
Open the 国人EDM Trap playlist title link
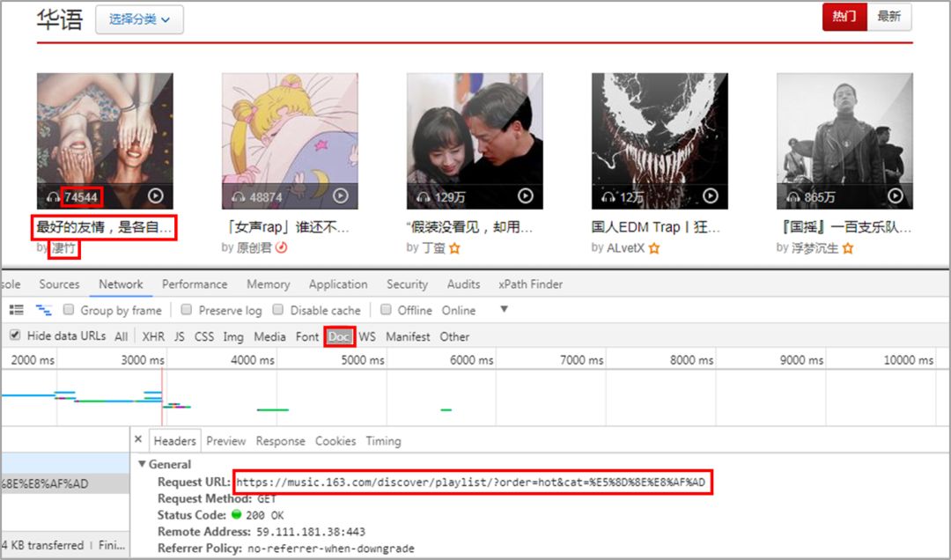pos(656,227)
